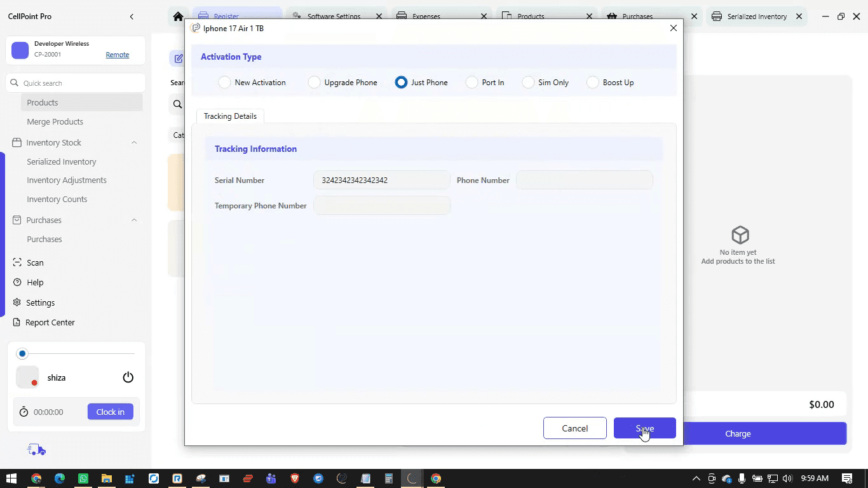Close the Purchases tab

pos(694,17)
